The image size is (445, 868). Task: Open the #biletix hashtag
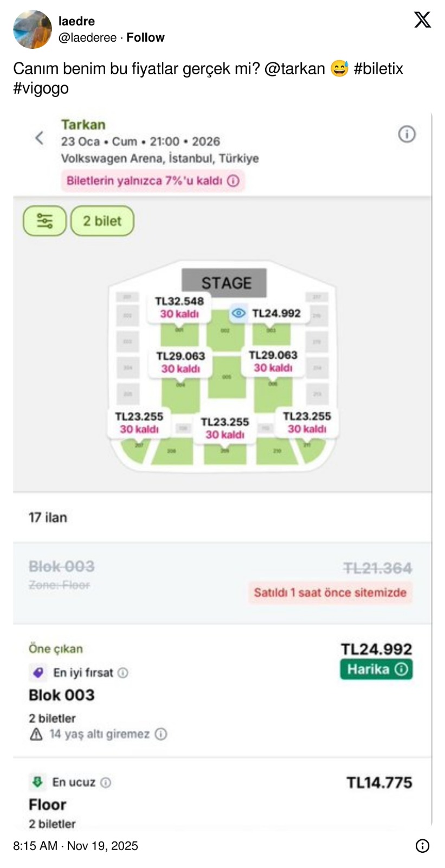coord(378,69)
